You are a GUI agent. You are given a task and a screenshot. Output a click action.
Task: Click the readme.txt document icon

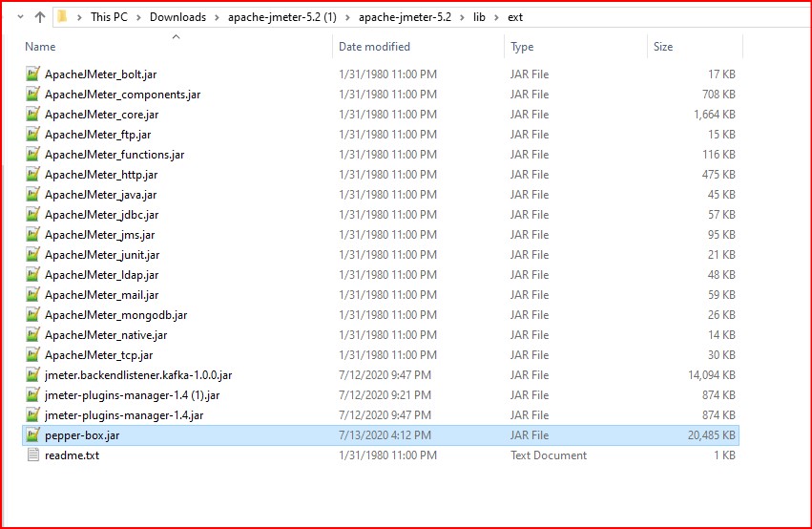tap(32, 455)
